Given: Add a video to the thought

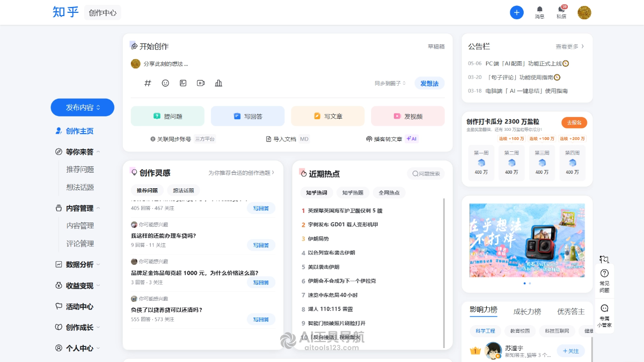Looking at the screenshot, I should [201, 83].
